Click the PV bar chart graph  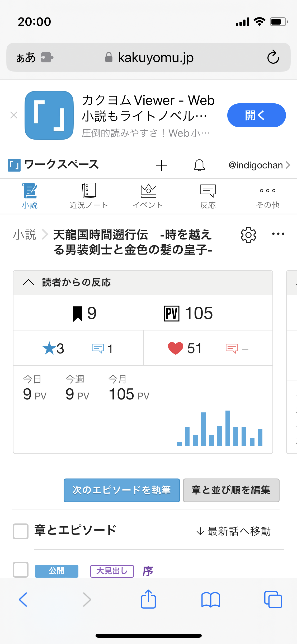pyautogui.click(x=219, y=429)
